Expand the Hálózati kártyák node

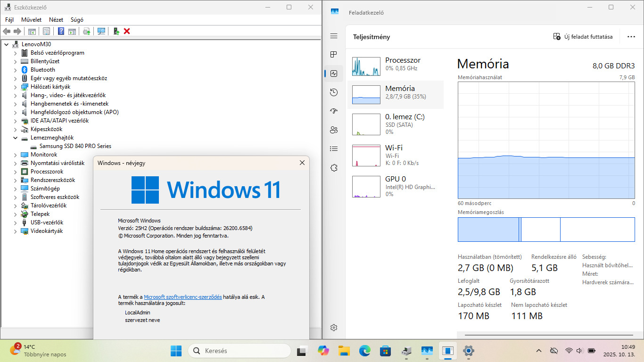pos(15,87)
